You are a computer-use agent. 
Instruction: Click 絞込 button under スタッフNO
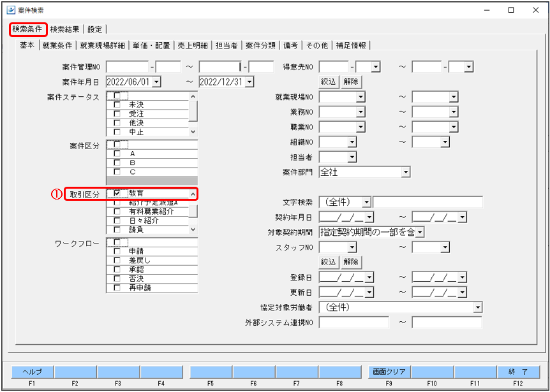[x=329, y=261]
